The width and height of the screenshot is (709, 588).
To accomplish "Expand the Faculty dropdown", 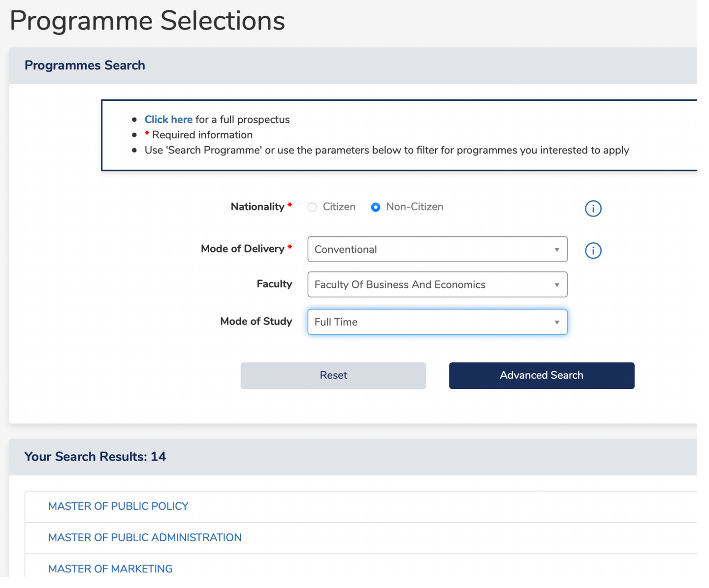I will click(x=437, y=284).
